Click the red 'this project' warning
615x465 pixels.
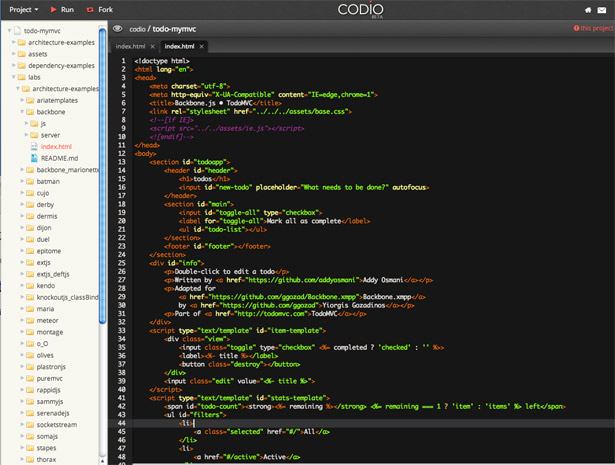[594, 28]
